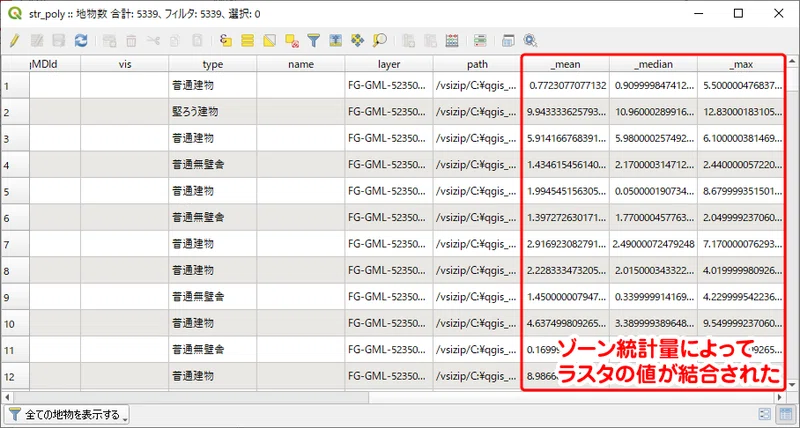Viewport: 800px width, 428px height.
Task: Sort by the name column header
Action: (x=301, y=64)
